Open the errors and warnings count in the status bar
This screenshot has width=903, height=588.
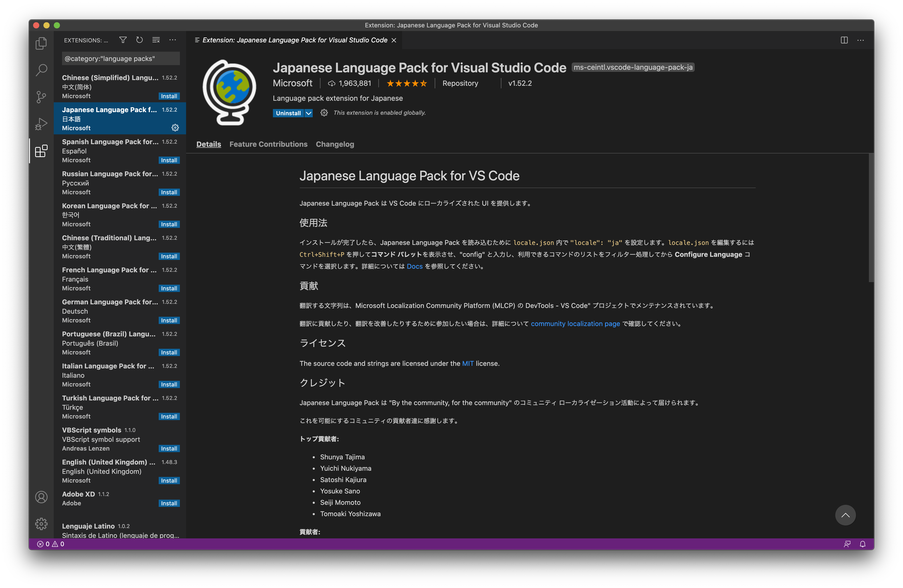(51, 544)
